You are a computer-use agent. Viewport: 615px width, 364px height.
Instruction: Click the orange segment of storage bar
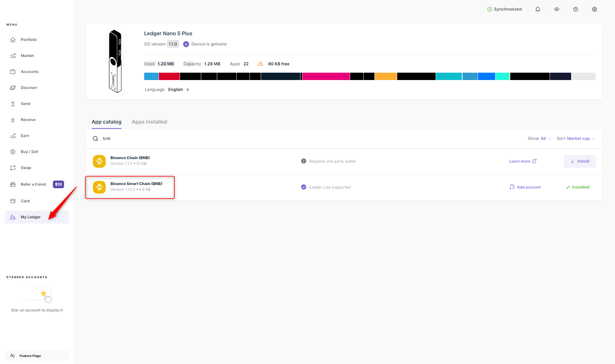[x=386, y=76]
